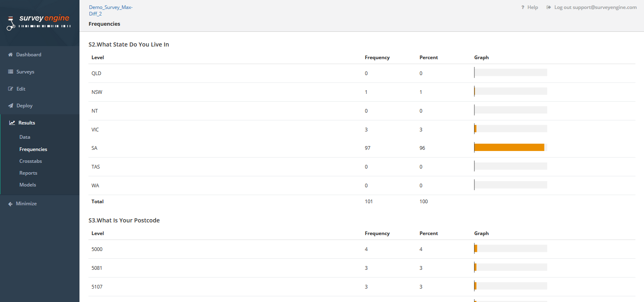Open the Crosstabs section
The height and width of the screenshot is (302, 644).
[x=31, y=161]
